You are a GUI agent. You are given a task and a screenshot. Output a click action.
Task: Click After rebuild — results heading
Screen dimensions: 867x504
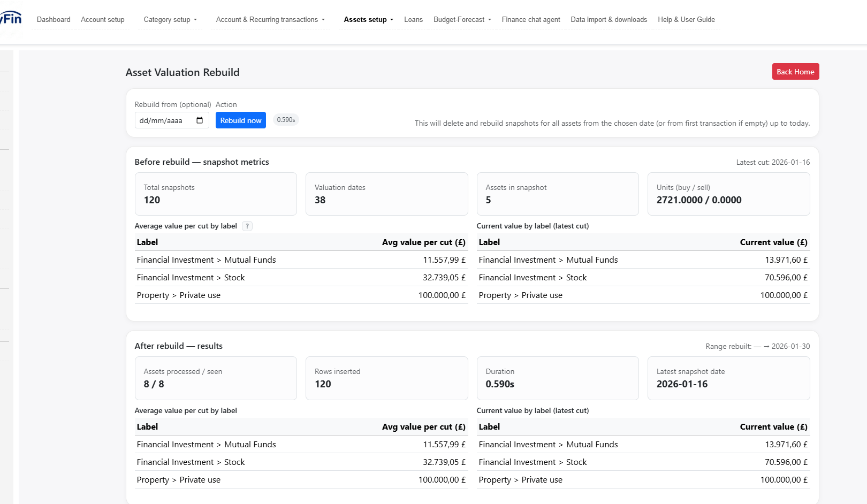pyautogui.click(x=179, y=346)
